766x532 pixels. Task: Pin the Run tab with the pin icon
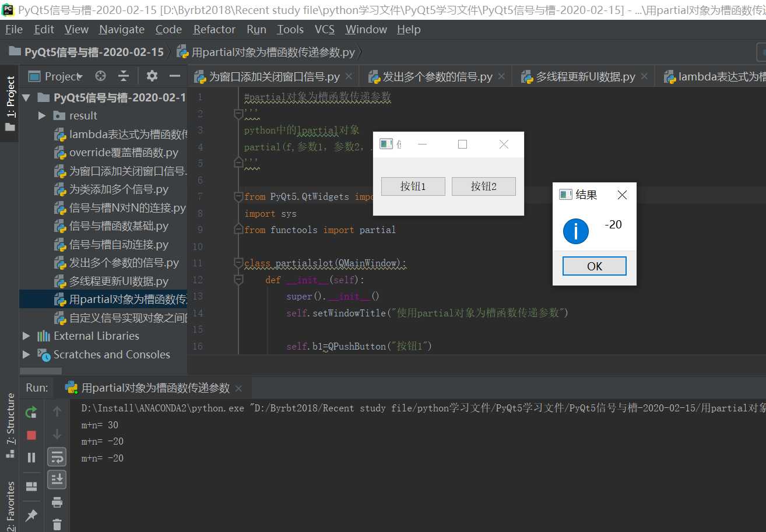(31, 515)
